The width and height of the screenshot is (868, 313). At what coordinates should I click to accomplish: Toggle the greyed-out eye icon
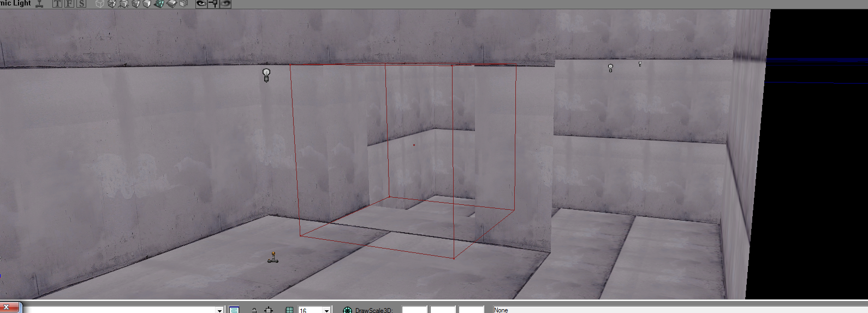tap(225, 4)
